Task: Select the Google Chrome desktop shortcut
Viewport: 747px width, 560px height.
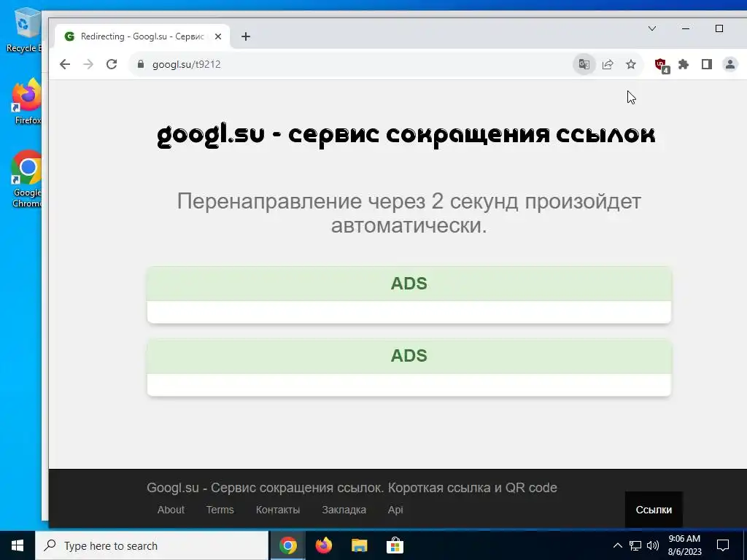Action: [27, 178]
